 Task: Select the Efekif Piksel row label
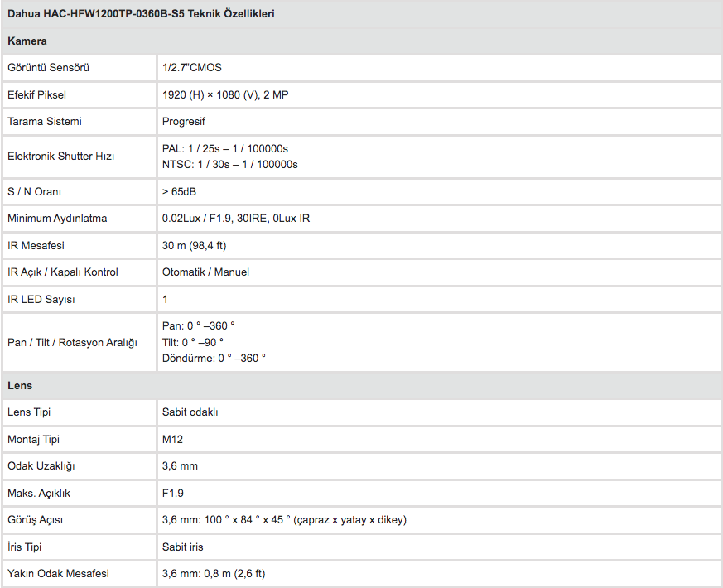tap(36, 95)
